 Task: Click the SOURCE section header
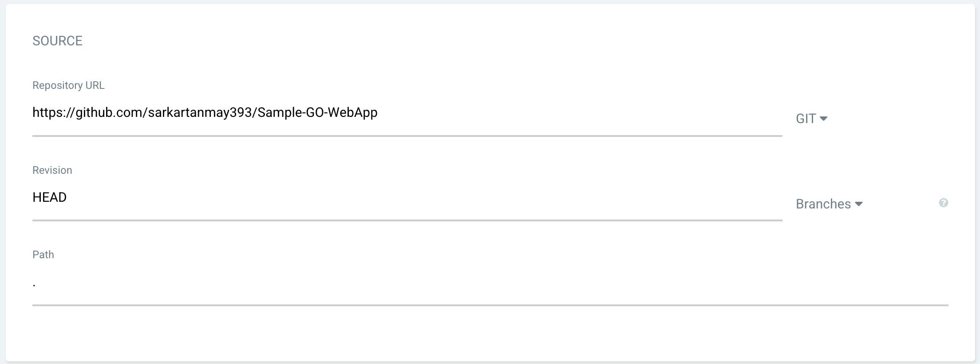57,40
